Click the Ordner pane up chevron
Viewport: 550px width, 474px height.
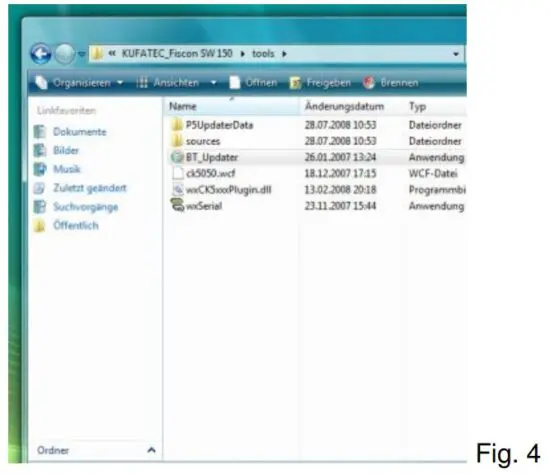point(152,450)
